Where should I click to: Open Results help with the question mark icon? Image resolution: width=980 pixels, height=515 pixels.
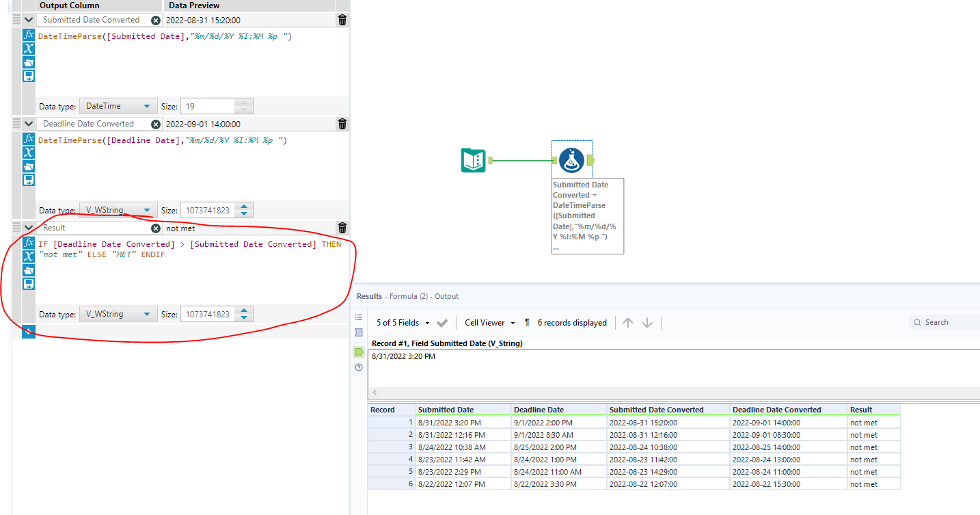point(358,367)
